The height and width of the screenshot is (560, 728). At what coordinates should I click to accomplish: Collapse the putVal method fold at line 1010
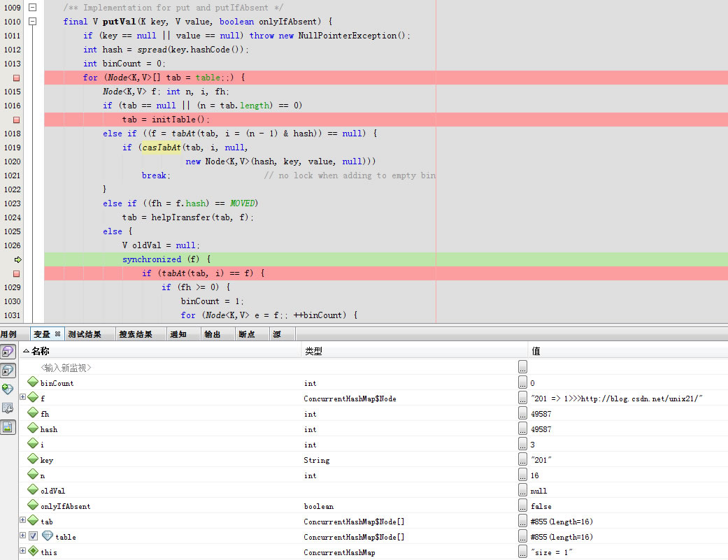click(x=32, y=22)
